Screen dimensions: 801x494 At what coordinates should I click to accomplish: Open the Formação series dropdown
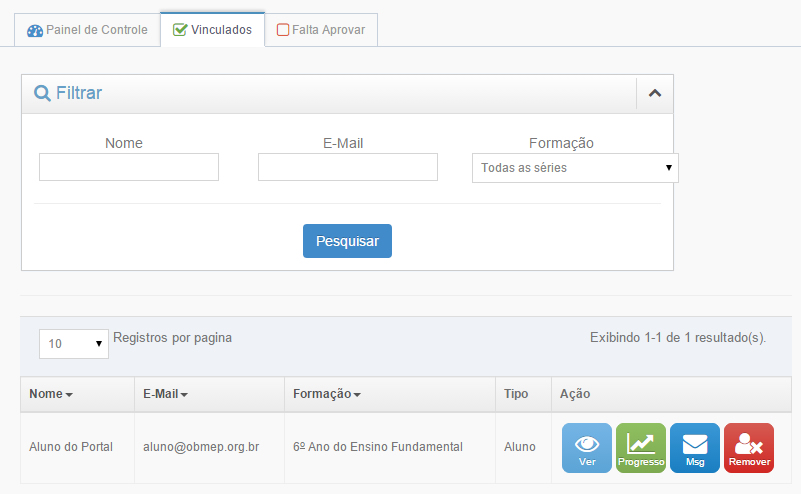click(575, 168)
